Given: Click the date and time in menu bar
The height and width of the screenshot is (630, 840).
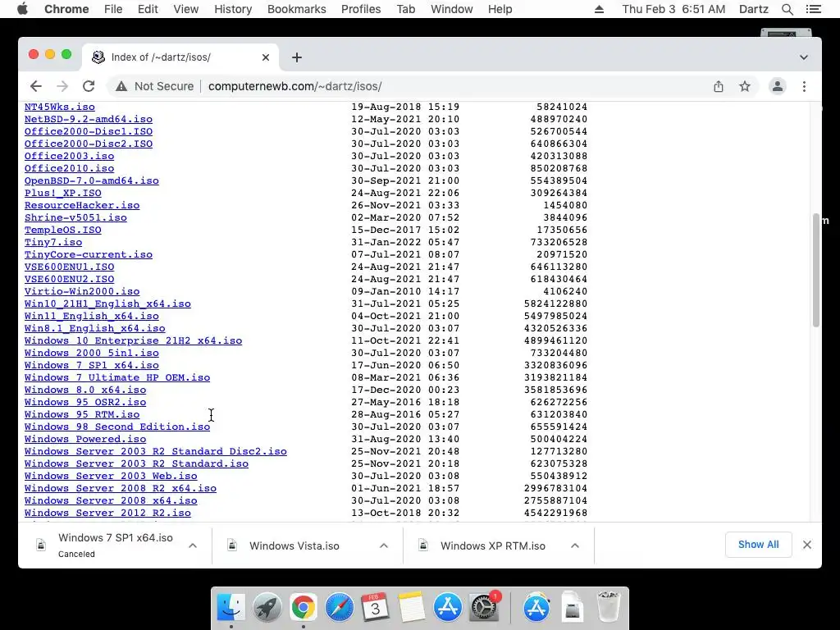Looking at the screenshot, I should pyautogui.click(x=673, y=9).
